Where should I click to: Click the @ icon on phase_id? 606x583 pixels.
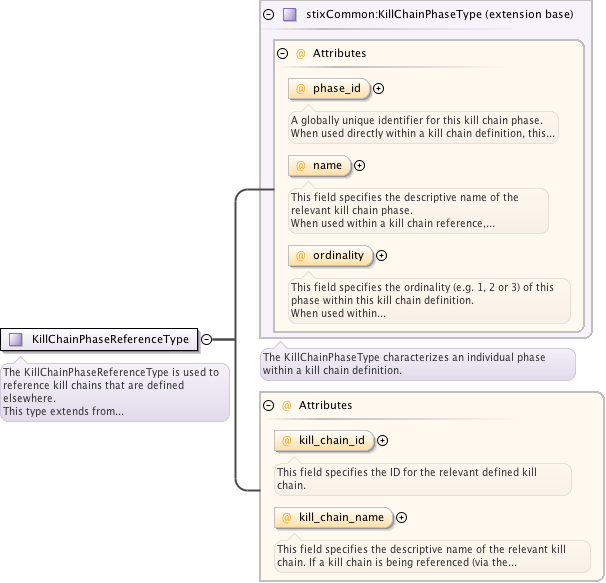tap(300, 89)
